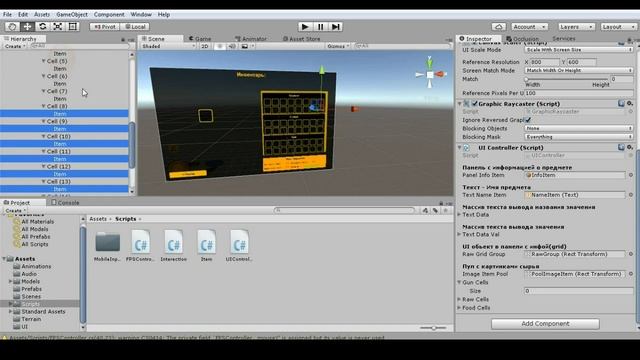Toggle Graphic Raycaster component enabled checkbox
The image size is (640, 360).
(474, 104)
